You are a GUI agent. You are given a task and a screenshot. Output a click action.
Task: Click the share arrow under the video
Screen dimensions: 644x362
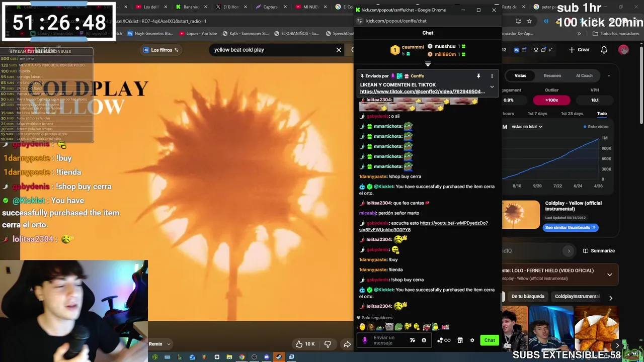pyautogui.click(x=347, y=344)
